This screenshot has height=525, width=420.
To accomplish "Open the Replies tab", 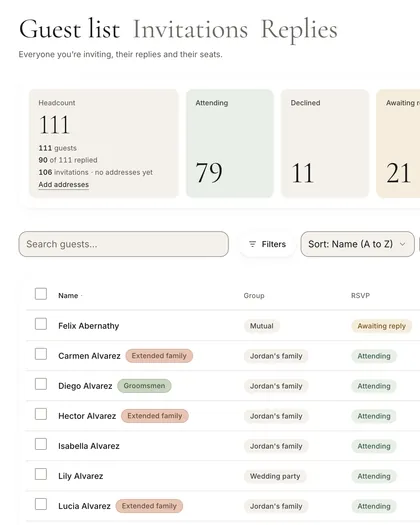I will (x=299, y=30).
